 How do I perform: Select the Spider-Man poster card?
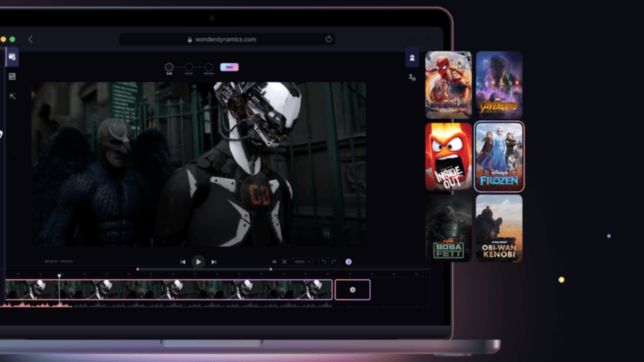(448, 85)
